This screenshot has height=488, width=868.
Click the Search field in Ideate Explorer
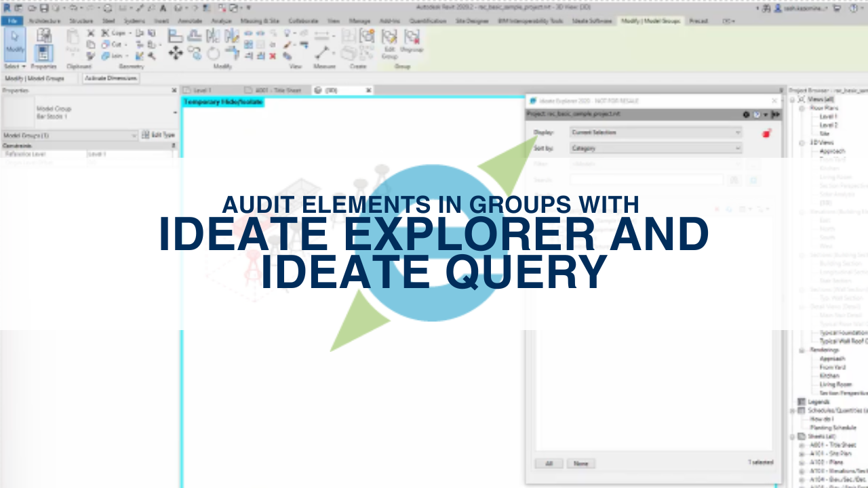pyautogui.click(x=647, y=180)
